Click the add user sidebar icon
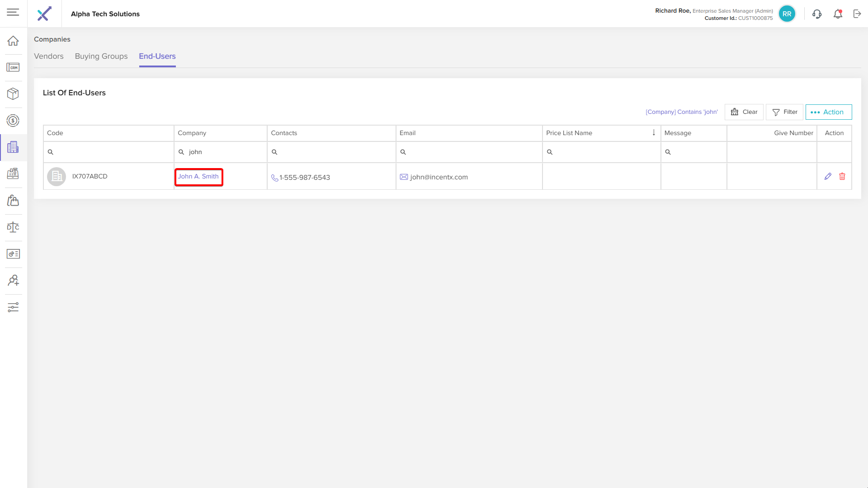Viewport: 868px width, 488px height. point(13,281)
